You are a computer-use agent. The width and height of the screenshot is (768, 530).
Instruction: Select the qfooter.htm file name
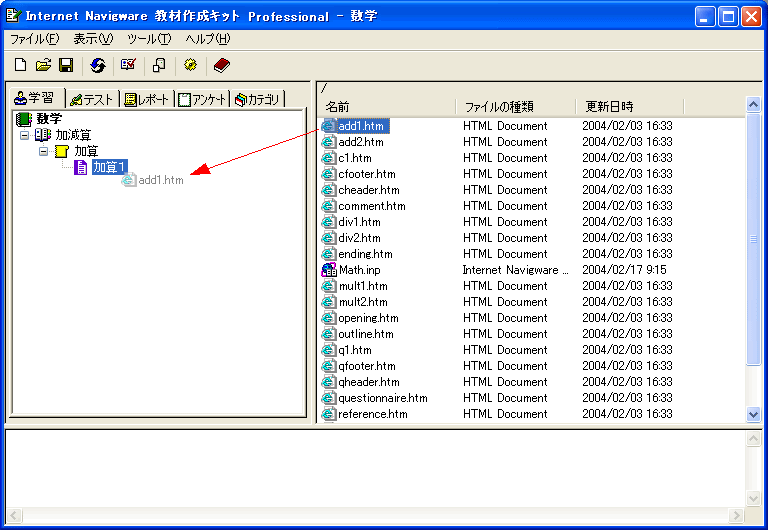[x=367, y=366]
